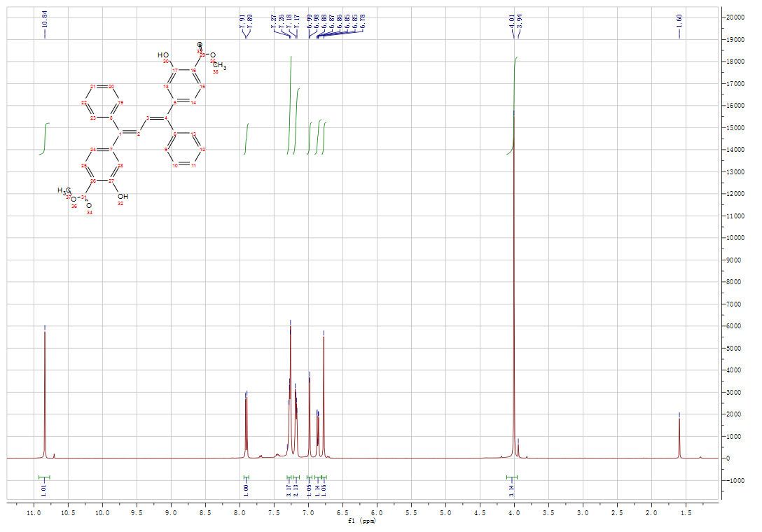This screenshot has width=762, height=532.
Task: Click the 4.0 x-axis tick label
Action: 514,513
